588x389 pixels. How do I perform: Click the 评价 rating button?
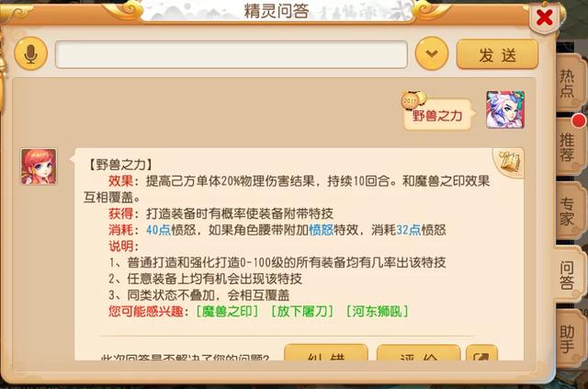(418, 353)
